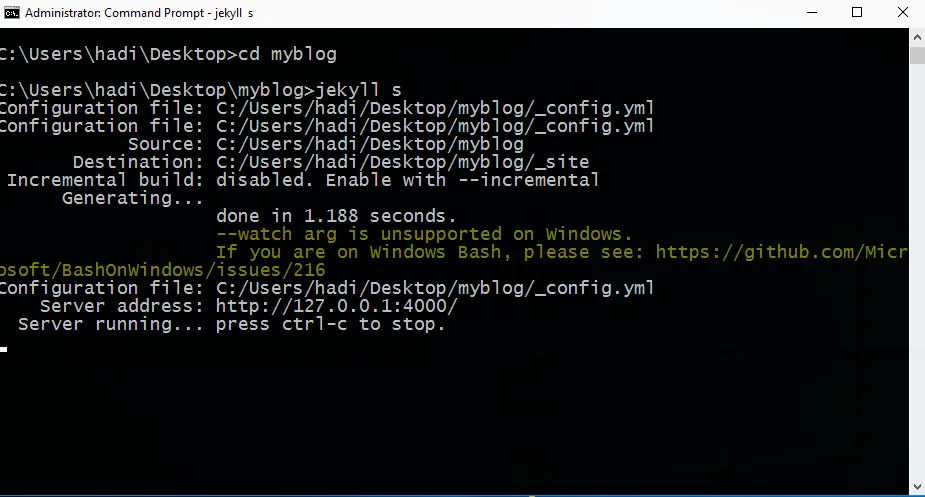Click the server address http://127.0.0.1:4000/
The width and height of the screenshot is (925, 497).
(x=336, y=306)
